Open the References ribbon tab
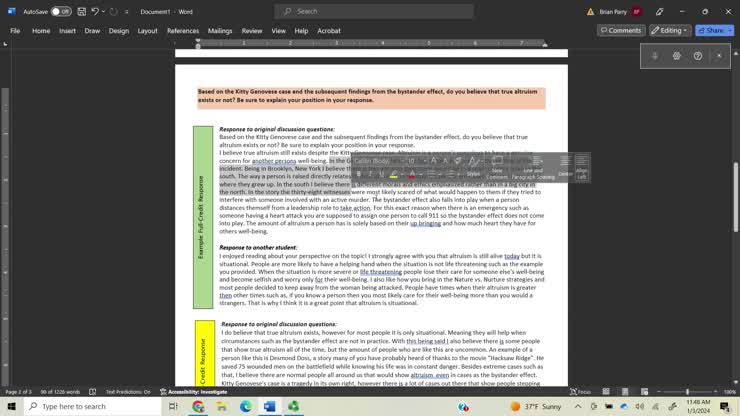 click(183, 31)
